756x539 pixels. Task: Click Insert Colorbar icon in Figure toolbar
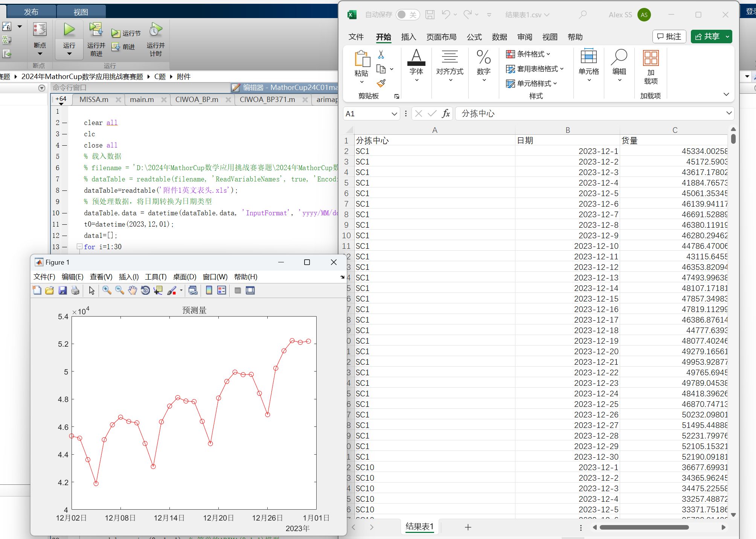click(209, 290)
